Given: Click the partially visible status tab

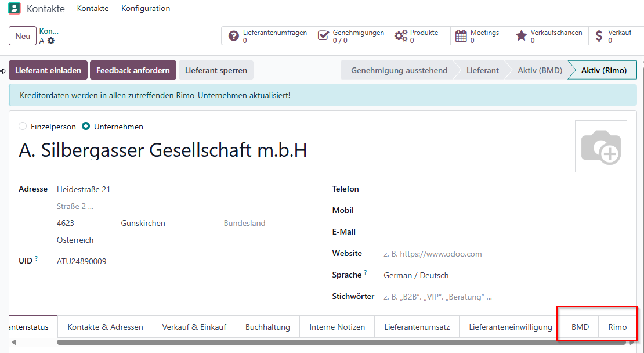Looking at the screenshot, I should [x=33, y=327].
